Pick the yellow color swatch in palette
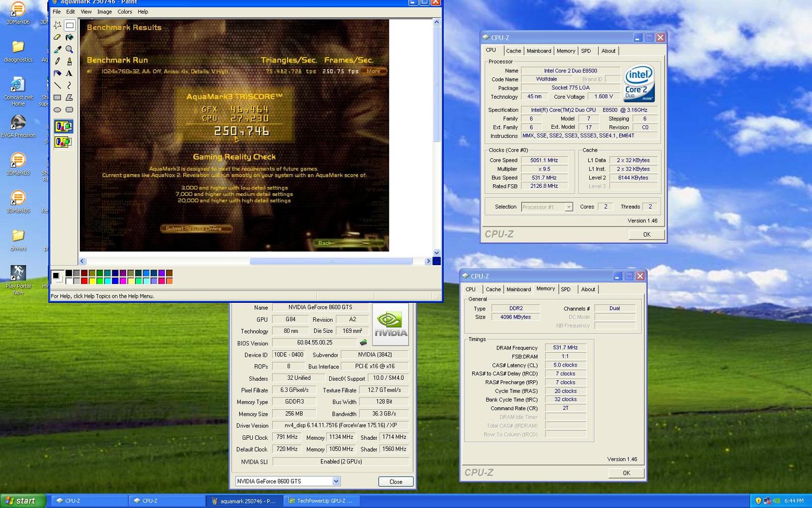The width and height of the screenshot is (812, 508). point(92,280)
